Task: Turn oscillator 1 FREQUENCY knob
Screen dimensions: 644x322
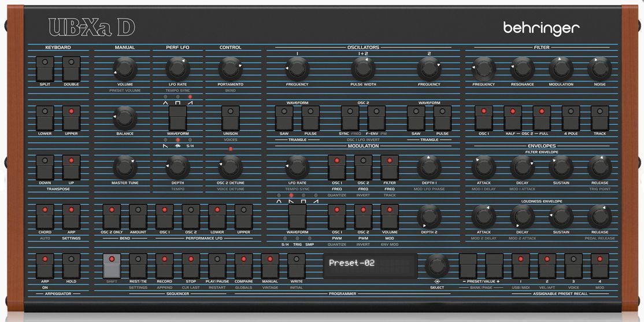Action: point(297,69)
